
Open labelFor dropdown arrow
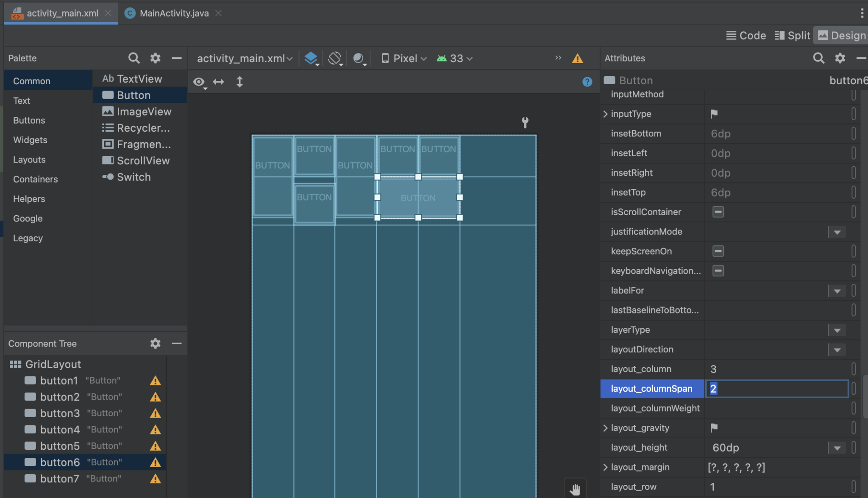point(837,291)
